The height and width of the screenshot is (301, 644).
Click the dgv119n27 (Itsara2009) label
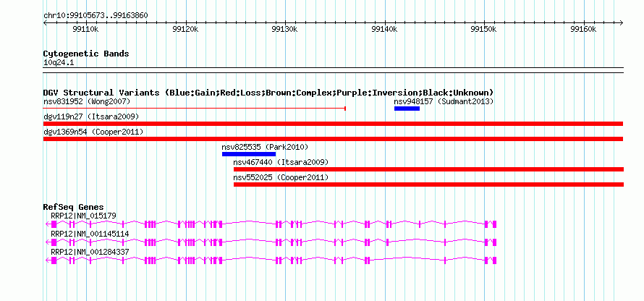pyautogui.click(x=91, y=116)
